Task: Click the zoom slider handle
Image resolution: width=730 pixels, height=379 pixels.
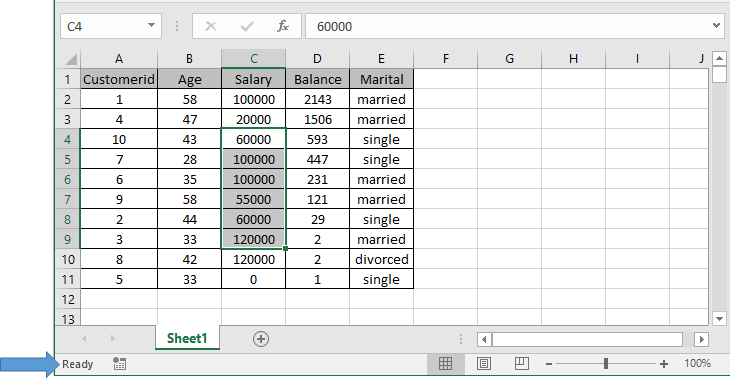Action: tap(606, 364)
